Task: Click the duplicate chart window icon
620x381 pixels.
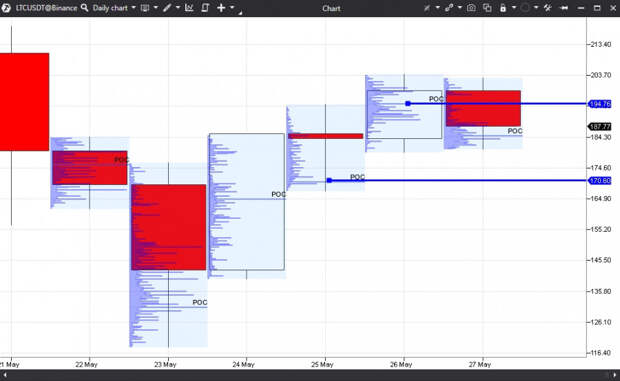Action: 487,8
